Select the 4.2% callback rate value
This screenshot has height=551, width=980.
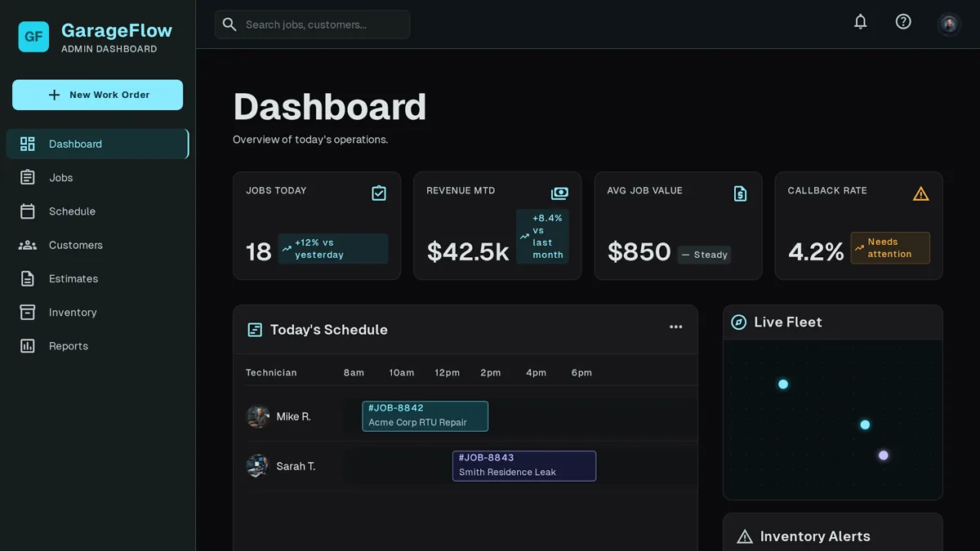816,251
